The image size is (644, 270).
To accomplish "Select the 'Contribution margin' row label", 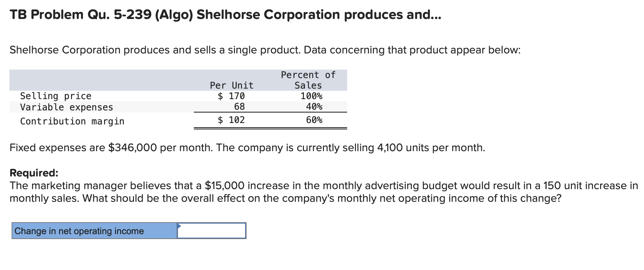I will click(x=72, y=121).
